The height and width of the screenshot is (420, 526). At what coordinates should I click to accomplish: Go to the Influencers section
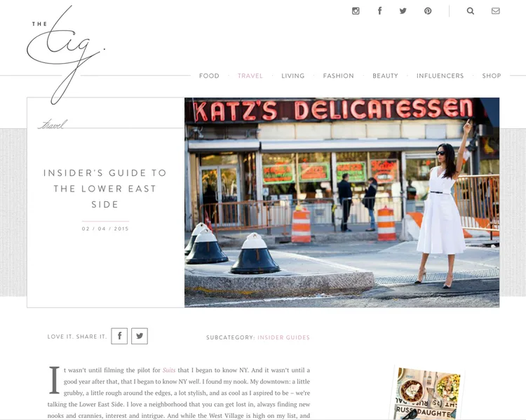pos(440,76)
